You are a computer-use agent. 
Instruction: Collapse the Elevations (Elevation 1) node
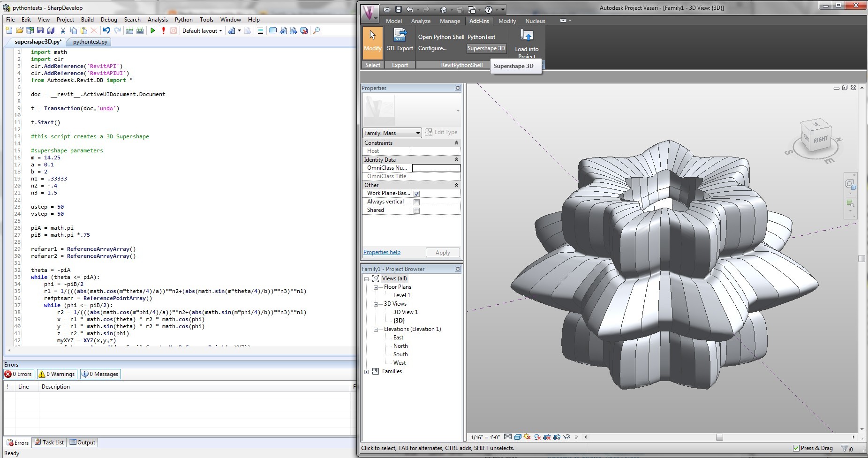click(x=376, y=329)
